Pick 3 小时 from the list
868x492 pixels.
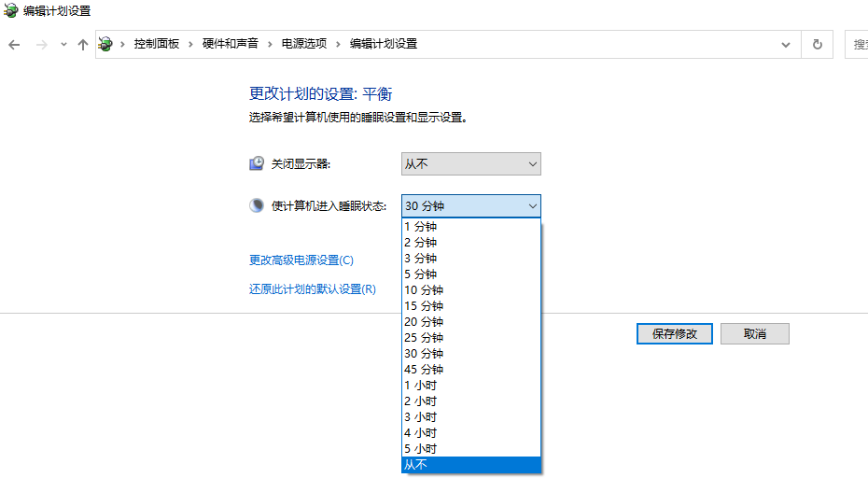(471, 416)
